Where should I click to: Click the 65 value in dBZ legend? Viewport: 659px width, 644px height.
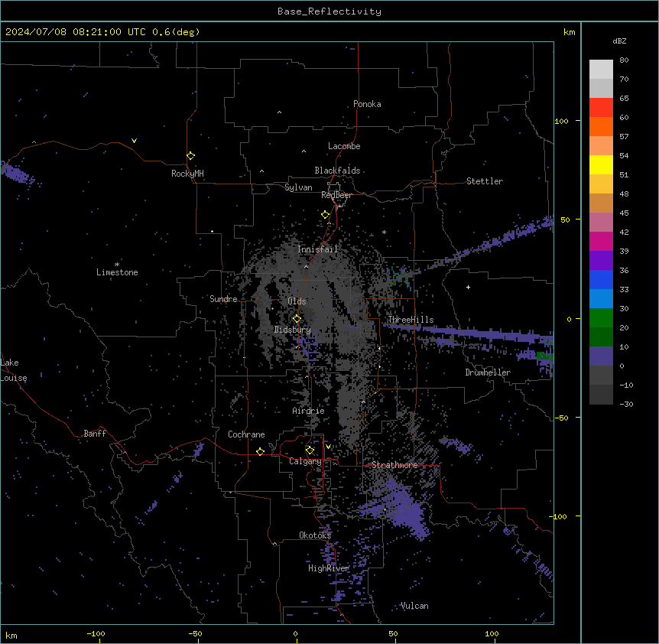pyautogui.click(x=624, y=98)
